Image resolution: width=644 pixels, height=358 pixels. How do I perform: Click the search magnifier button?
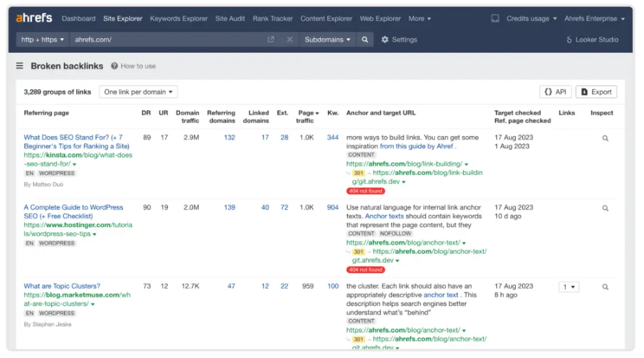[365, 39]
